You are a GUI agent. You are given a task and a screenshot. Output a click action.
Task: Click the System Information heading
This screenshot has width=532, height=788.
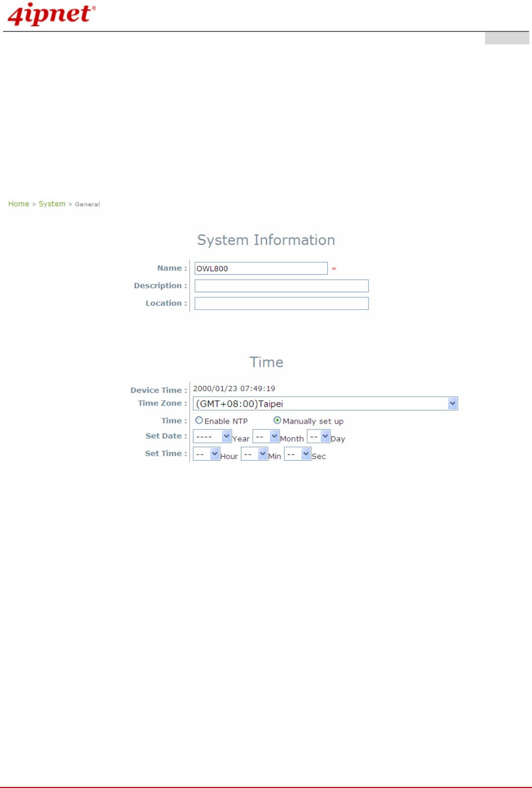[x=266, y=240]
